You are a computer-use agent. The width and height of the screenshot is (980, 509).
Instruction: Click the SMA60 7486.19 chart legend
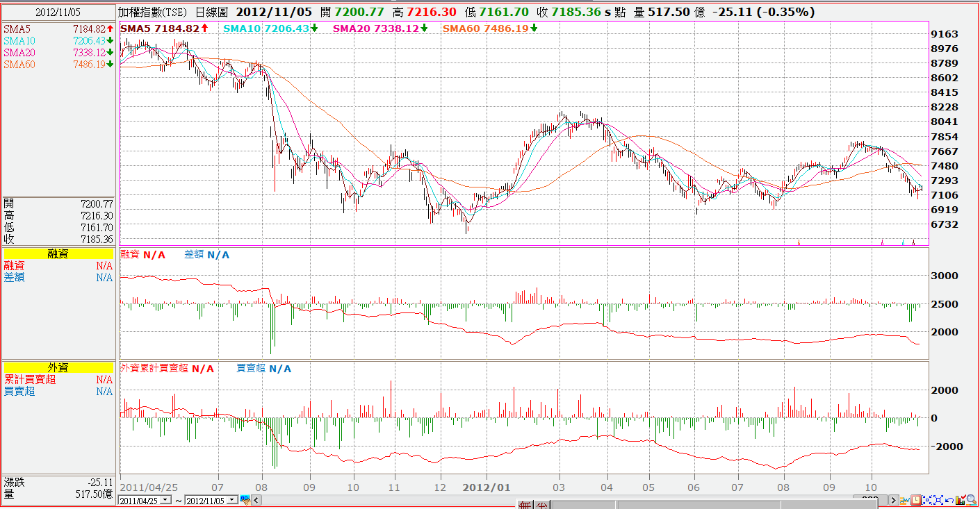point(490,28)
